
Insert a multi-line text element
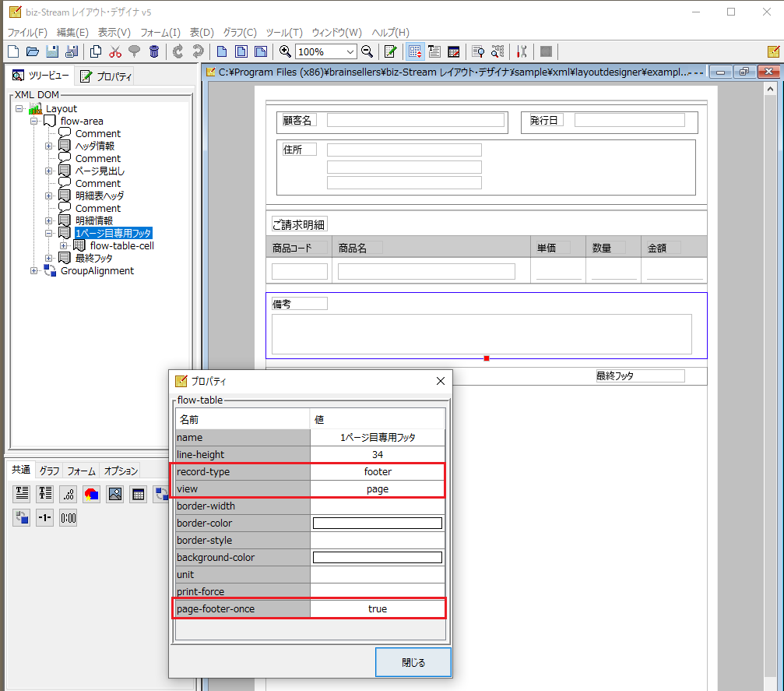(x=45, y=494)
